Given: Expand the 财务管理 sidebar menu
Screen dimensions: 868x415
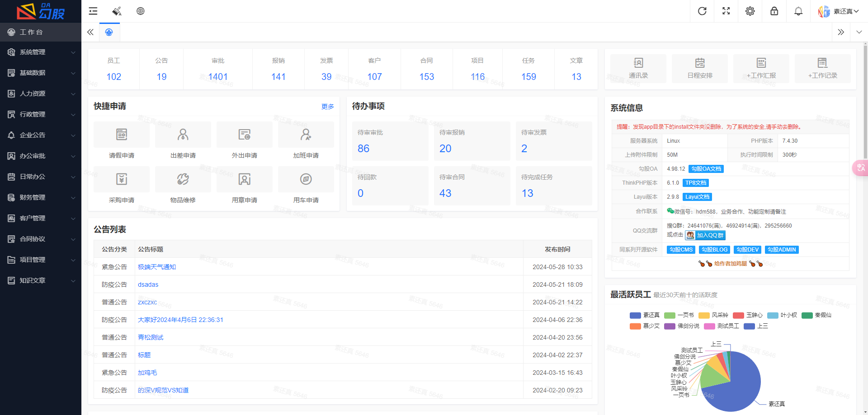Looking at the screenshot, I should tap(41, 197).
